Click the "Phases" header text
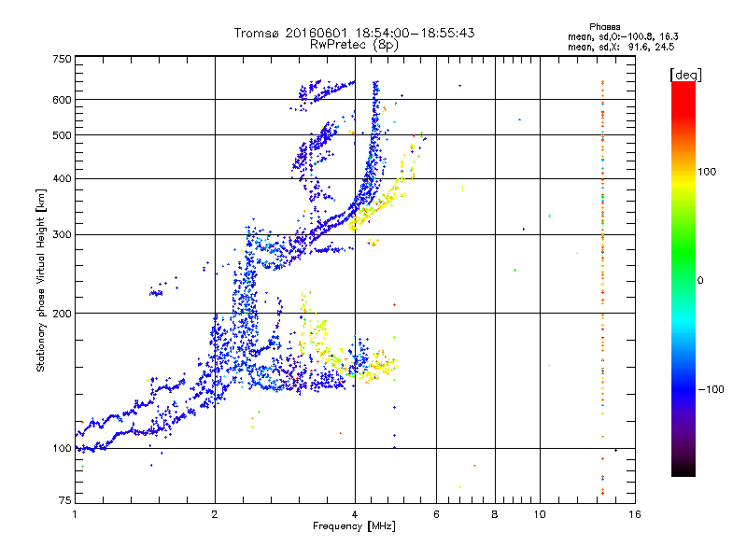The height and width of the screenshot is (560, 747). coord(604,27)
